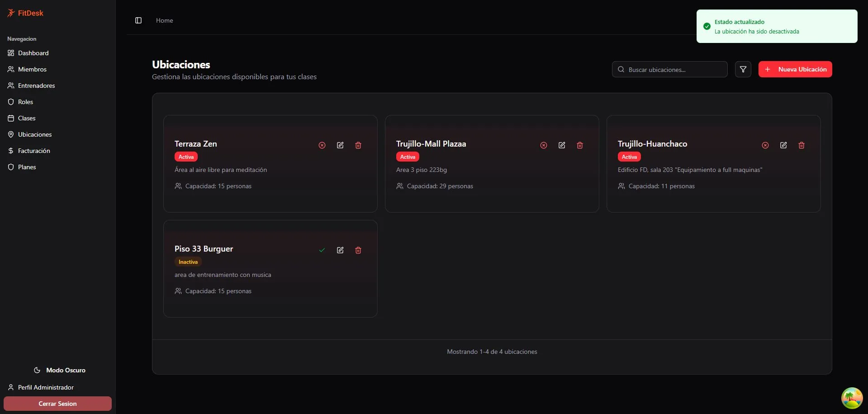Screen dimensions: 868x414
Task: Edit the Piso 33 Burguer location
Action: point(340,250)
